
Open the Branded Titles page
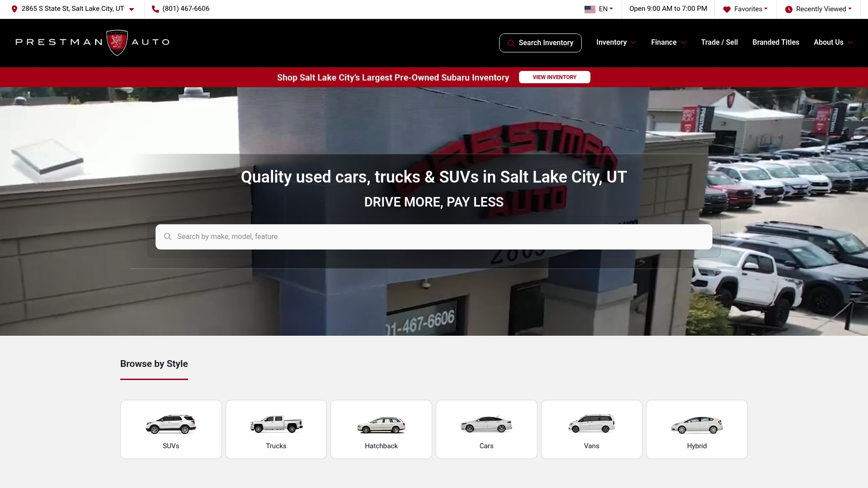pos(776,42)
